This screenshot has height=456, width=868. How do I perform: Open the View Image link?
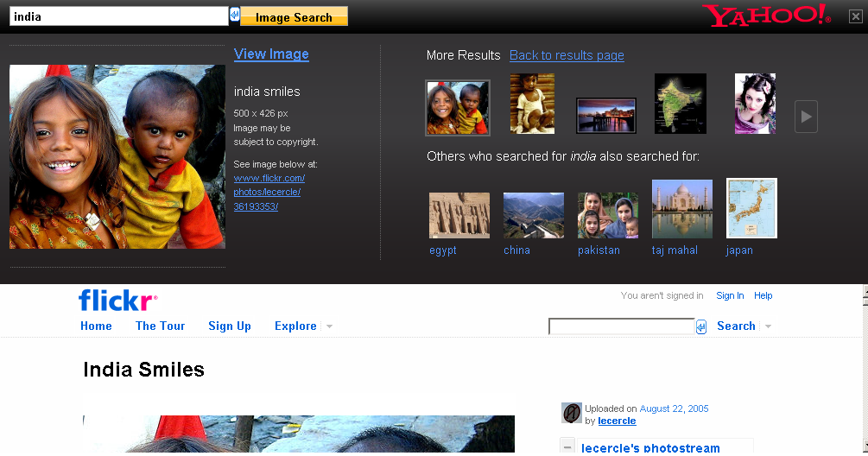click(271, 54)
